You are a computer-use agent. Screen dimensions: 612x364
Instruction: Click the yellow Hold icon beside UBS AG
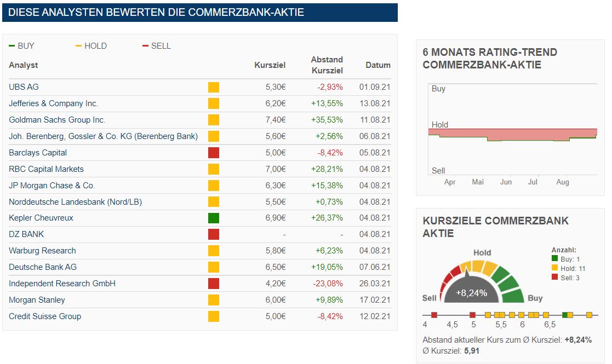click(213, 86)
